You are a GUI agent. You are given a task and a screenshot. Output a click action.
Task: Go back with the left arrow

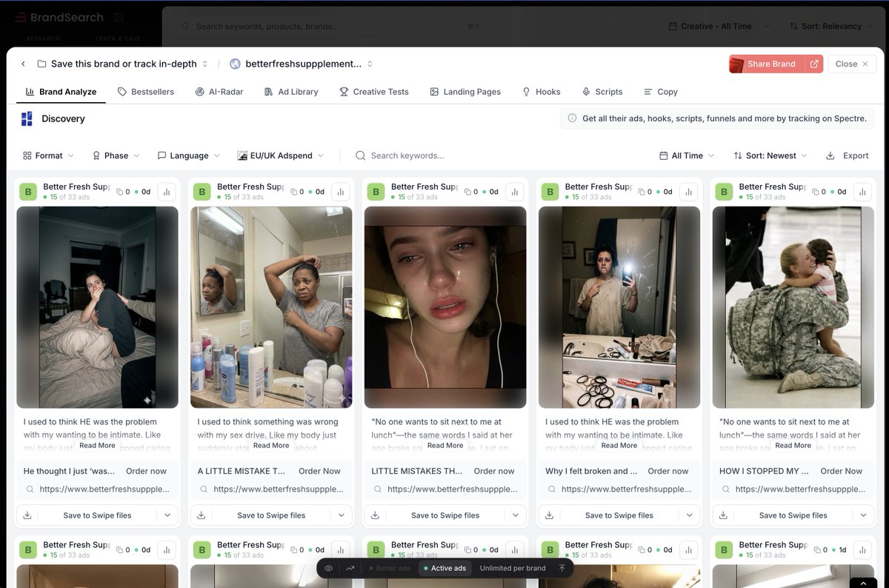[x=23, y=64]
